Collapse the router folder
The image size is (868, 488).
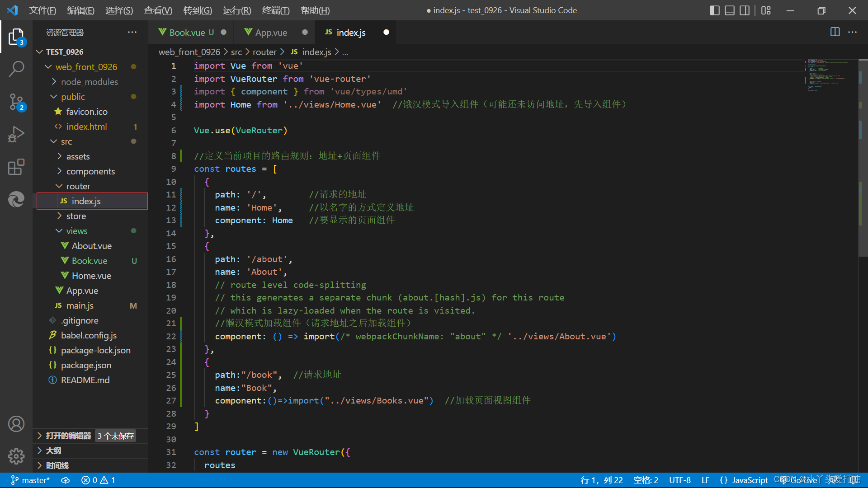click(59, 186)
